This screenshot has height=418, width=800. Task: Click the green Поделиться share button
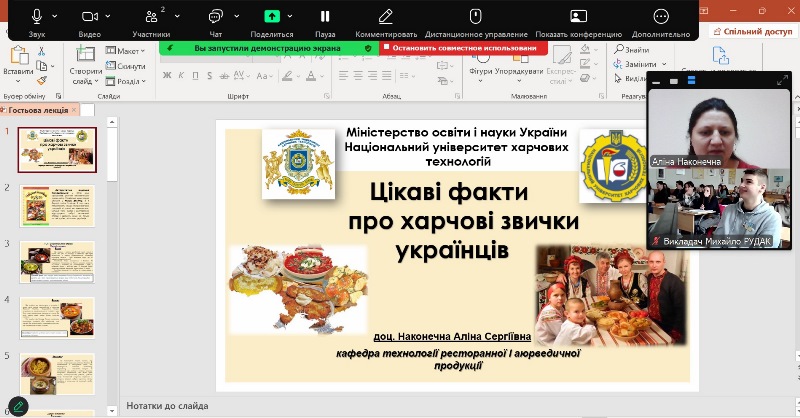click(272, 17)
